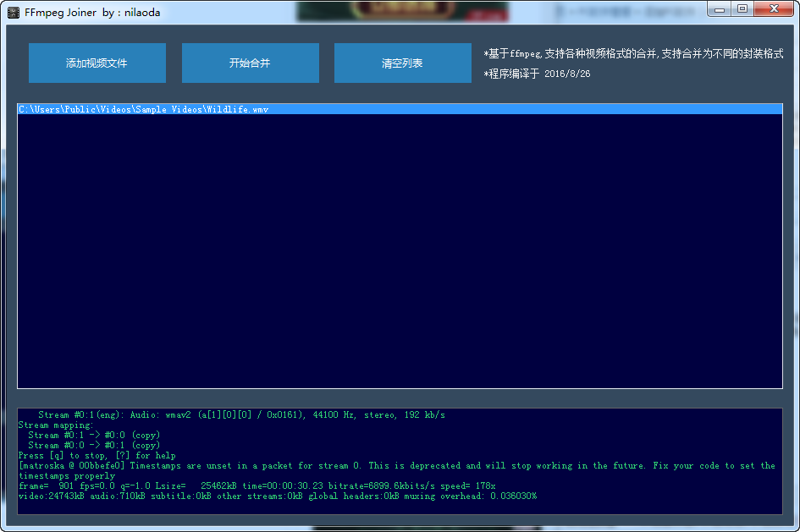Image resolution: width=800 pixels, height=532 pixels.
Task: Click the wmav2 audio stream info line
Action: point(241,415)
